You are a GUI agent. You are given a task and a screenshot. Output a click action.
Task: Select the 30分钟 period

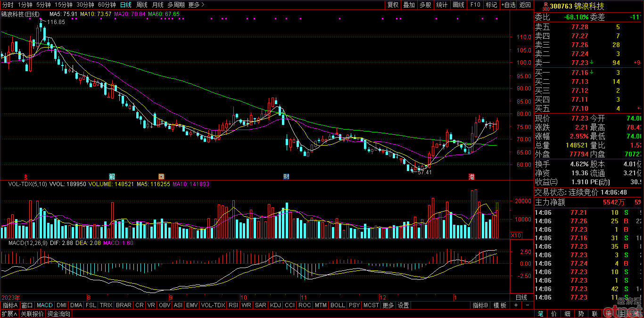(85, 5)
